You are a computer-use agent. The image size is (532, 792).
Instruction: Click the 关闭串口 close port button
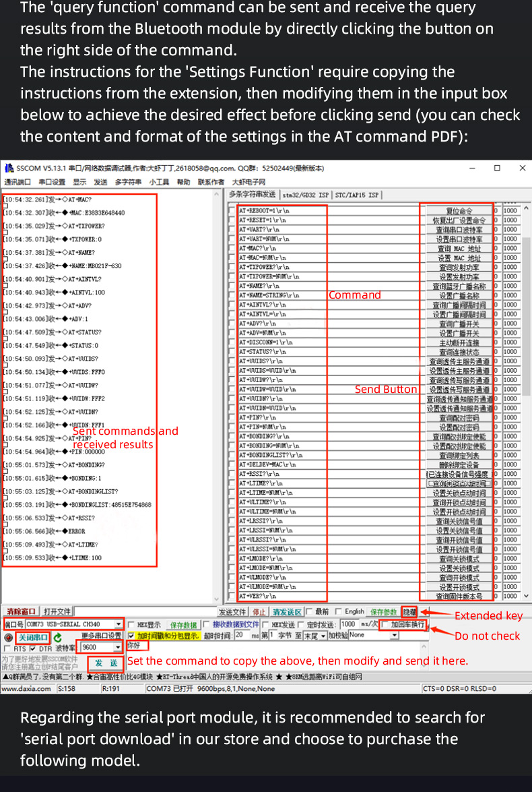pyautogui.click(x=32, y=637)
